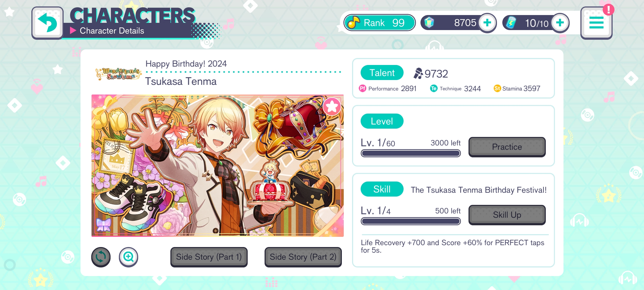Tap the level experience progress bar
This screenshot has height=290, width=644.
[x=411, y=153]
